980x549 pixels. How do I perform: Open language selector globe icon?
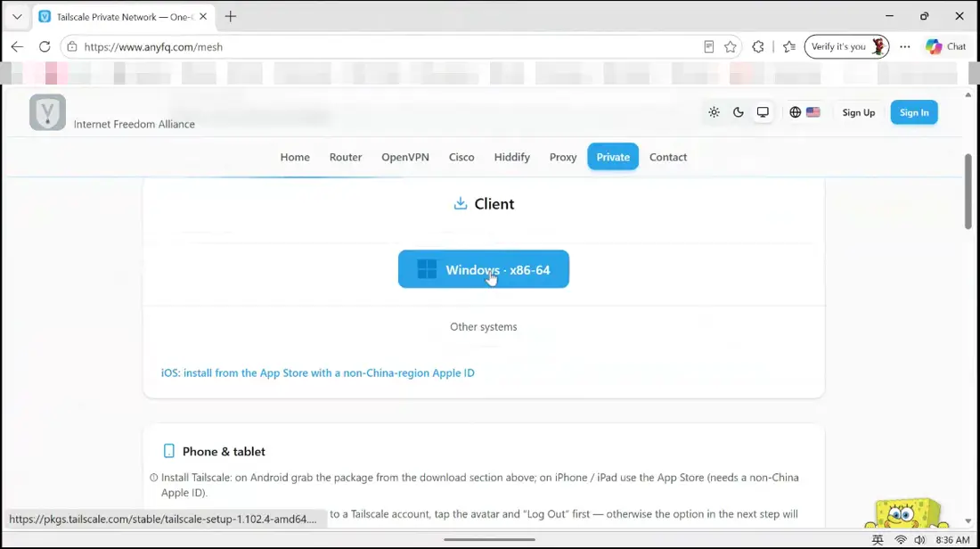click(x=795, y=112)
